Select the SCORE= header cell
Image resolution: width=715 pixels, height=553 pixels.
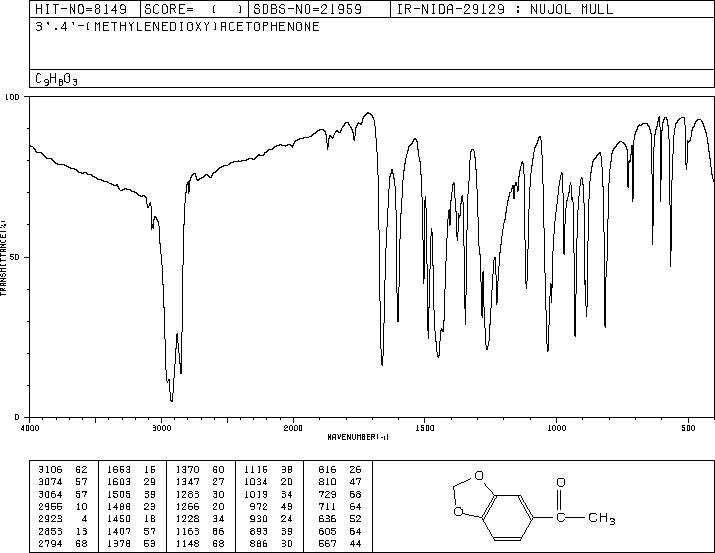[x=194, y=9]
